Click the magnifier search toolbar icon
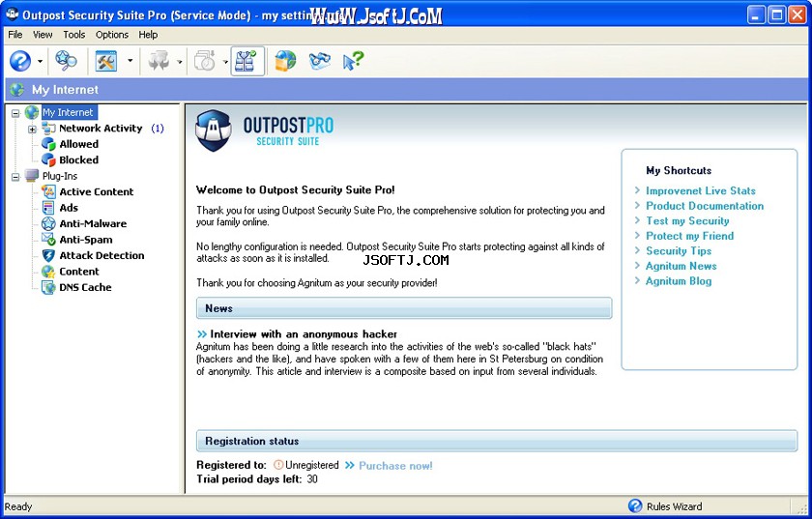 coord(67,61)
